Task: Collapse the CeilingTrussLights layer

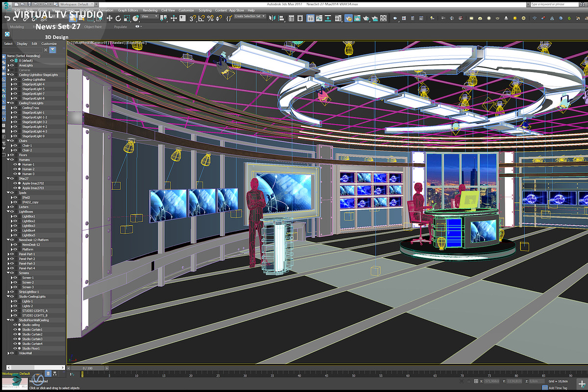Action: (x=8, y=103)
